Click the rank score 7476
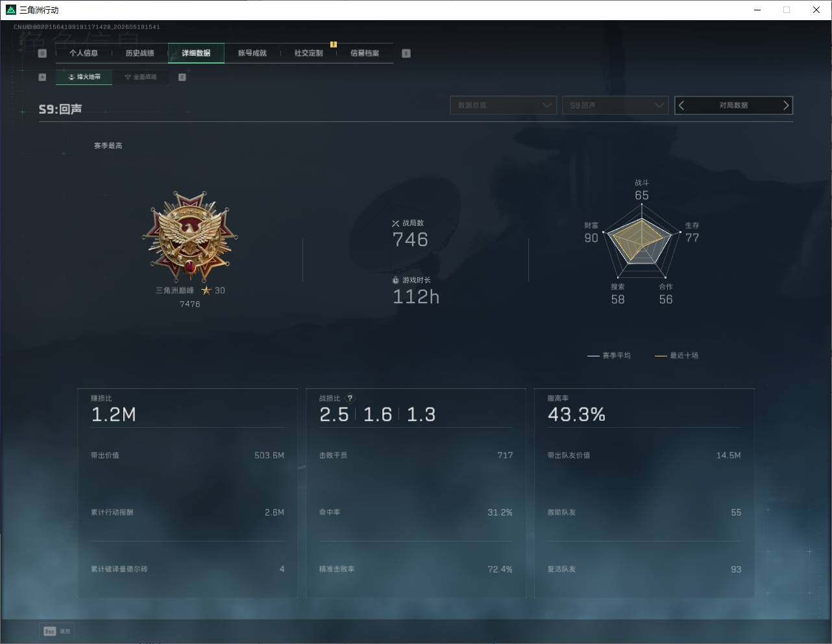The image size is (832, 644). [x=190, y=304]
